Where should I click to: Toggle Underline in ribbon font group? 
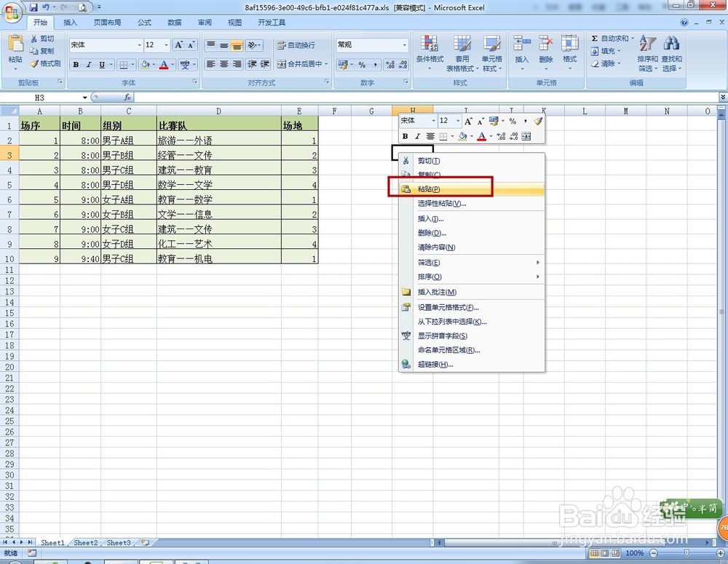102,65
